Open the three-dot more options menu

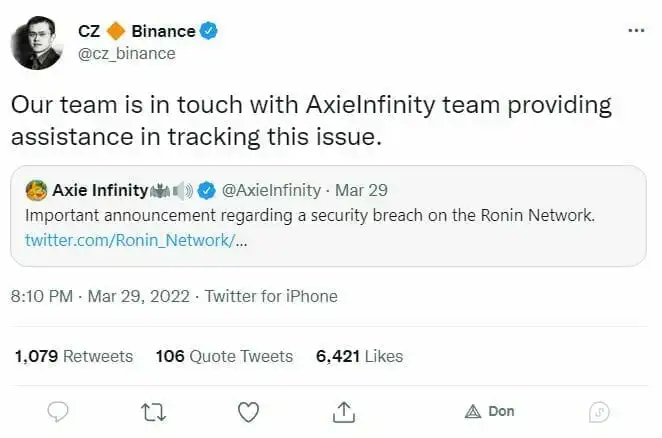[636, 31]
